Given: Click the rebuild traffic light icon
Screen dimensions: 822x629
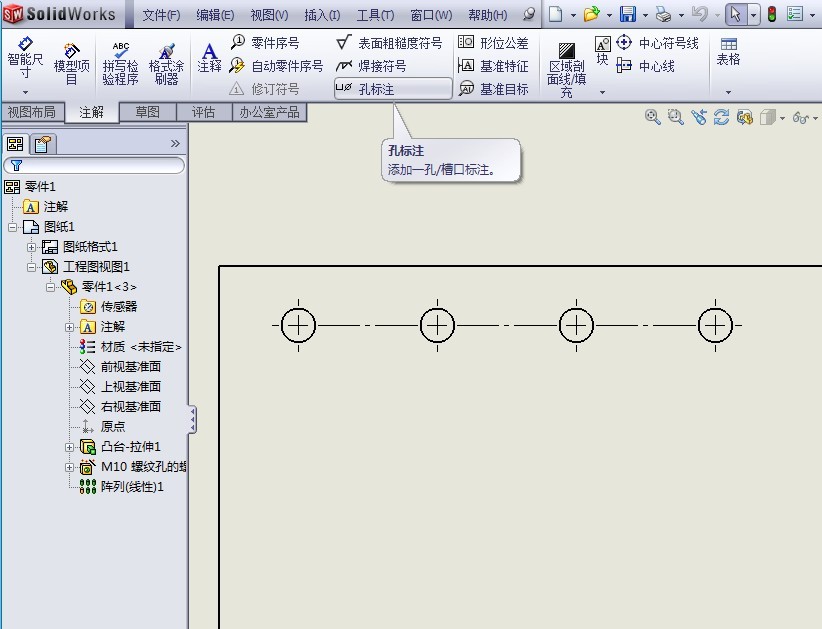Looking at the screenshot, I should [x=772, y=14].
